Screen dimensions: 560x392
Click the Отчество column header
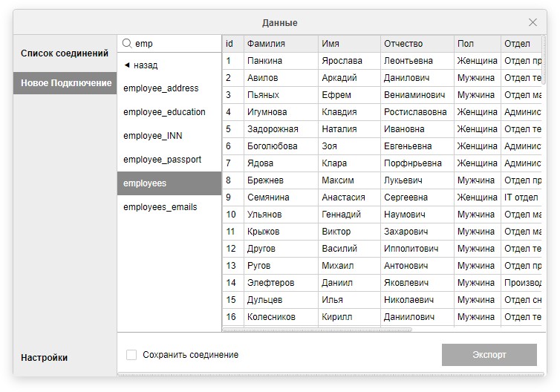[403, 44]
